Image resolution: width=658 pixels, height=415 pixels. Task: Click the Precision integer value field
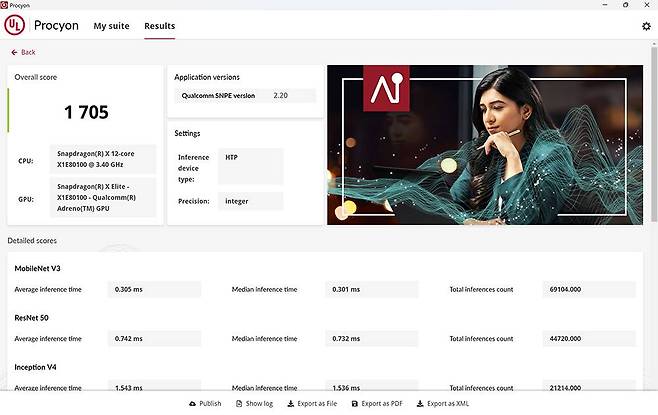[x=250, y=201]
